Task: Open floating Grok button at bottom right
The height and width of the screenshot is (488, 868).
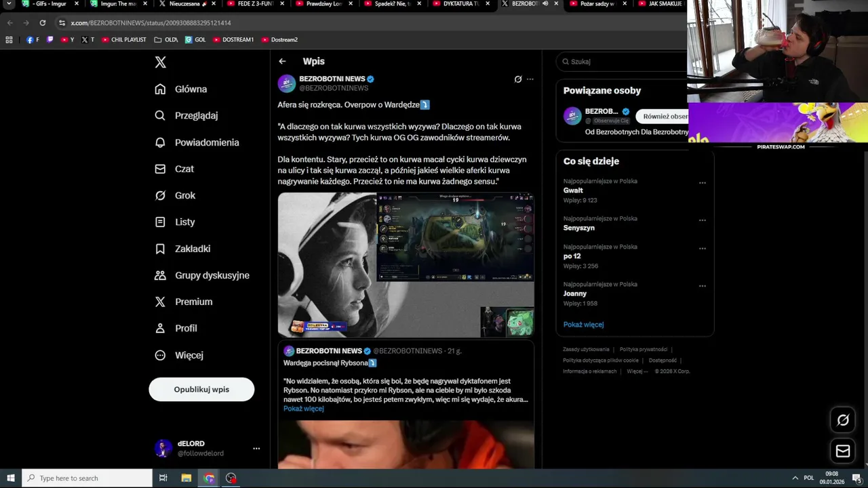Action: pos(843,420)
